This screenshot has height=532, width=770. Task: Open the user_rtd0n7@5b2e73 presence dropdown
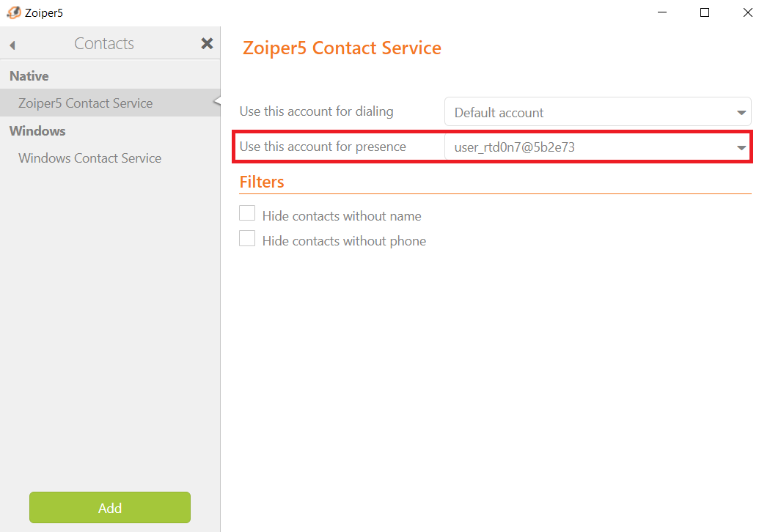tap(598, 147)
